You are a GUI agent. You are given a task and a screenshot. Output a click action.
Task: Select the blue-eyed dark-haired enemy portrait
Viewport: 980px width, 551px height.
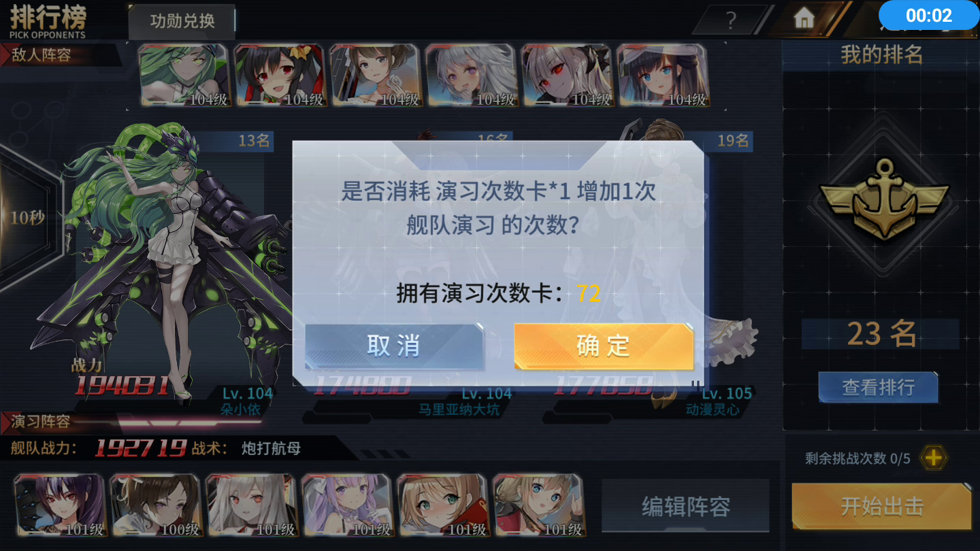coord(663,75)
